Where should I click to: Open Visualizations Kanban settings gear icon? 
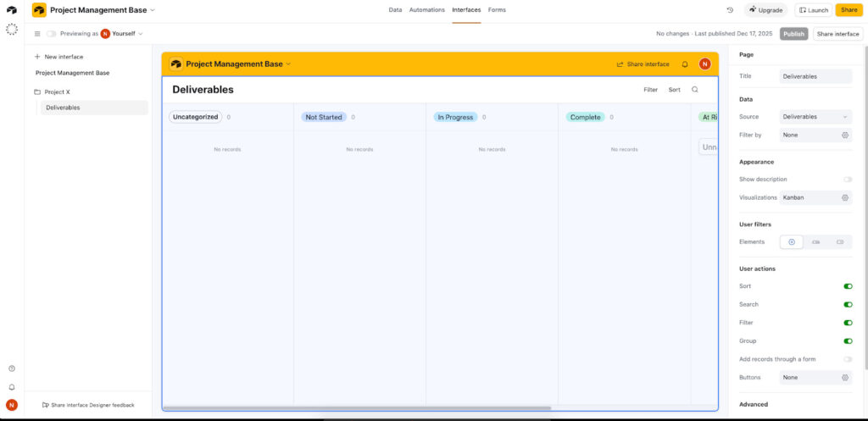tap(845, 197)
